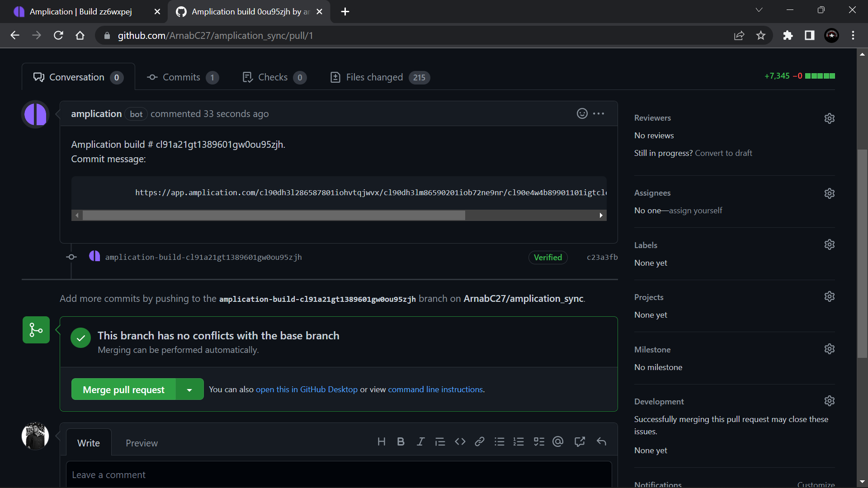The width and height of the screenshot is (868, 488).
Task: Insert a code snippet via the comment toolbar
Action: (x=460, y=441)
